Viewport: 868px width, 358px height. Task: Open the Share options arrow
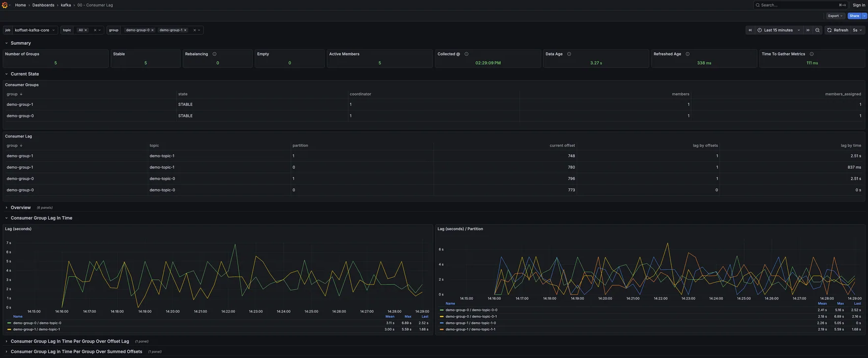[x=865, y=16]
